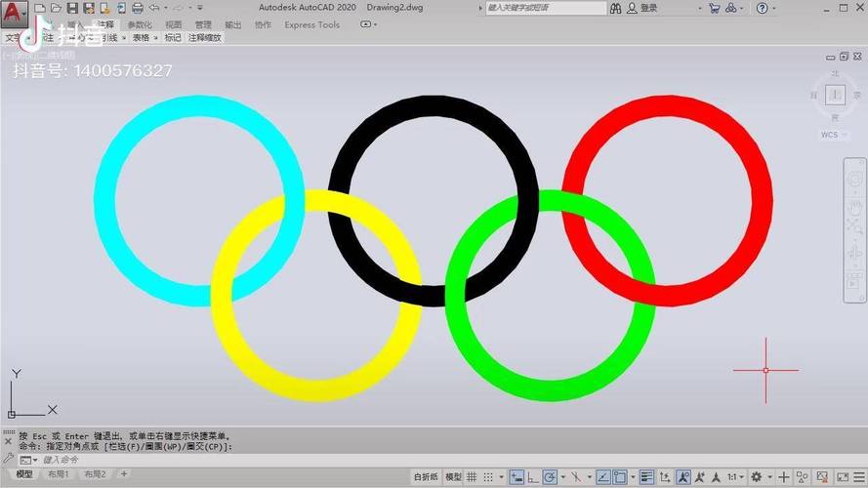
Task: Toggle the drawing grid display
Action: point(472,477)
